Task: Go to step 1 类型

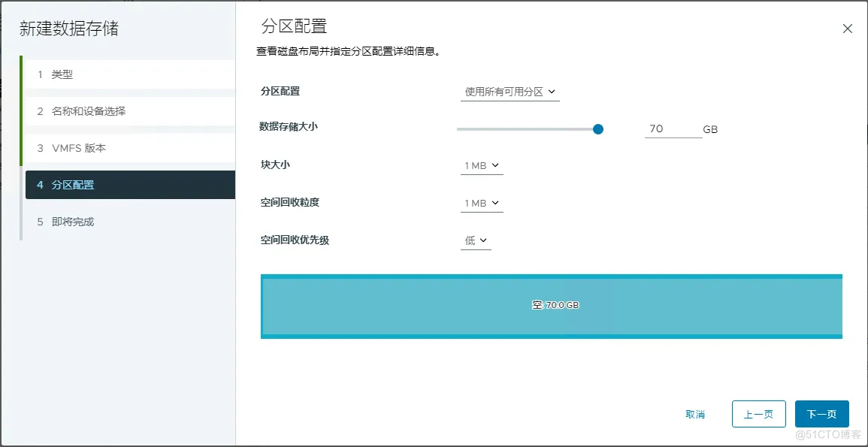Action: click(130, 74)
